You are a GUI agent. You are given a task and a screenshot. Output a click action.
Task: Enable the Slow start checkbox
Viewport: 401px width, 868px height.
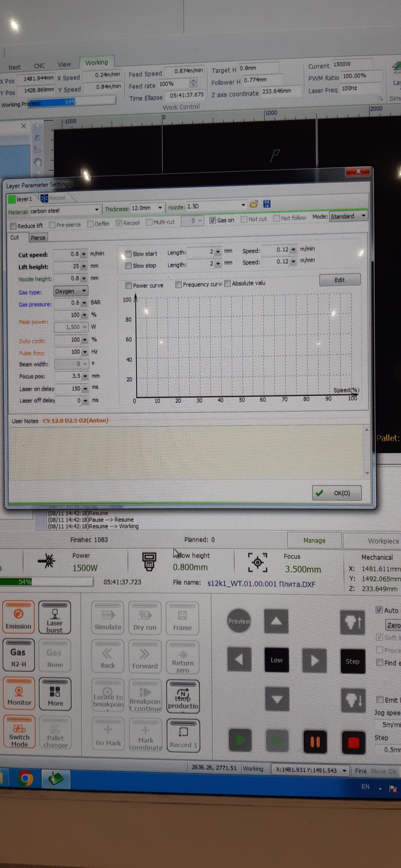[128, 254]
